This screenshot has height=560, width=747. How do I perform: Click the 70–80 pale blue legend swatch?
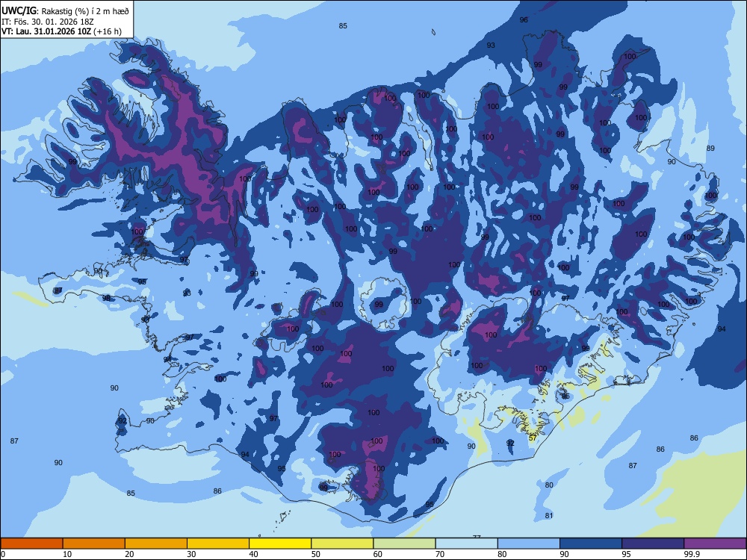(466, 544)
